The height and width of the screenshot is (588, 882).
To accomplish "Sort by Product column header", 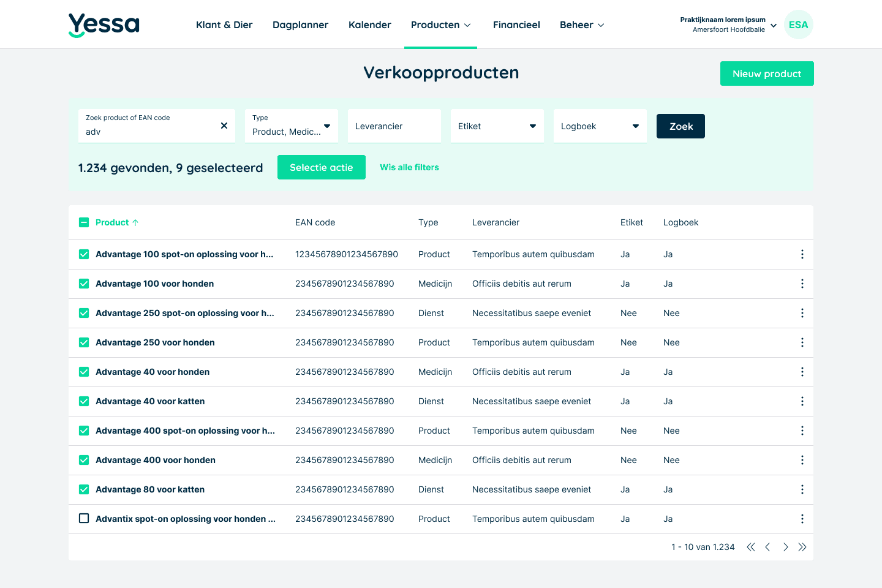I will tap(117, 222).
